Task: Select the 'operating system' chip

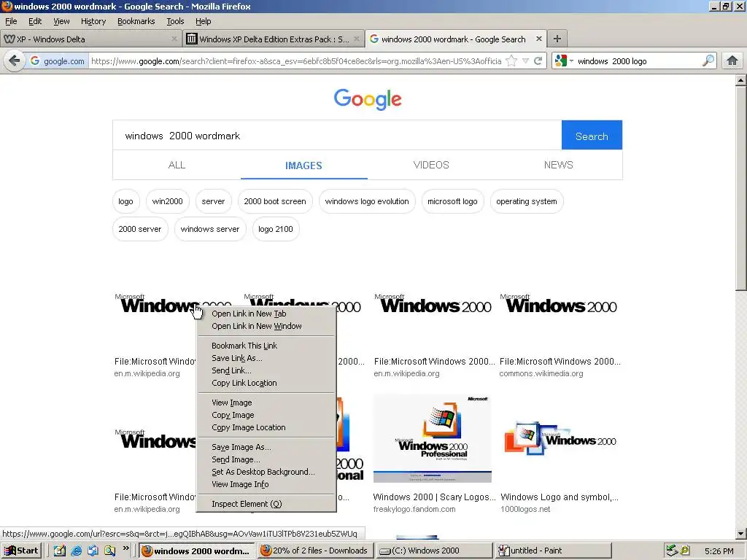Action: tap(527, 201)
